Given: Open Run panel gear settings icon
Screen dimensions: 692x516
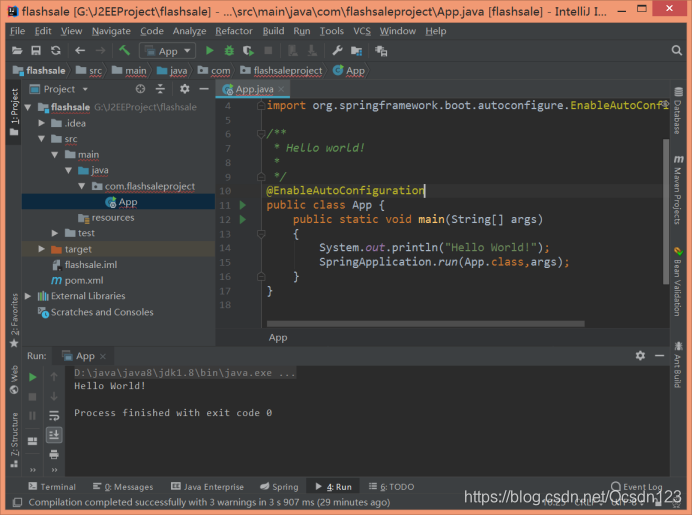Looking at the screenshot, I should click(640, 356).
